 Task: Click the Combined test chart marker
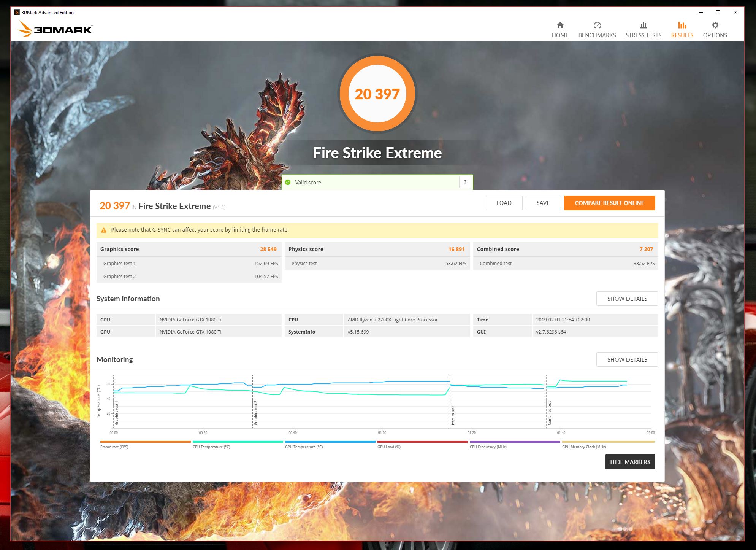point(549,413)
